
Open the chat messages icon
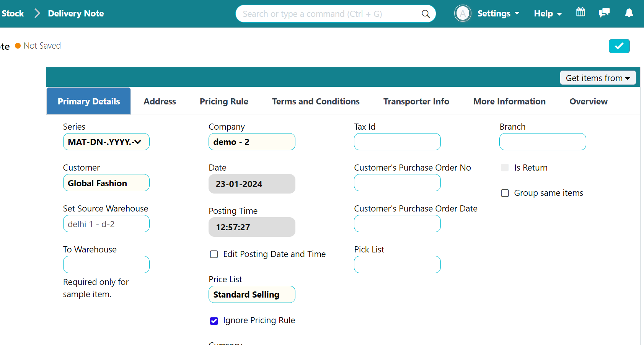coord(604,13)
